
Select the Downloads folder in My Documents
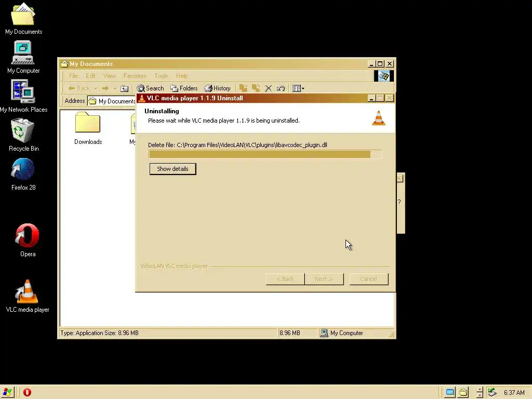88,128
